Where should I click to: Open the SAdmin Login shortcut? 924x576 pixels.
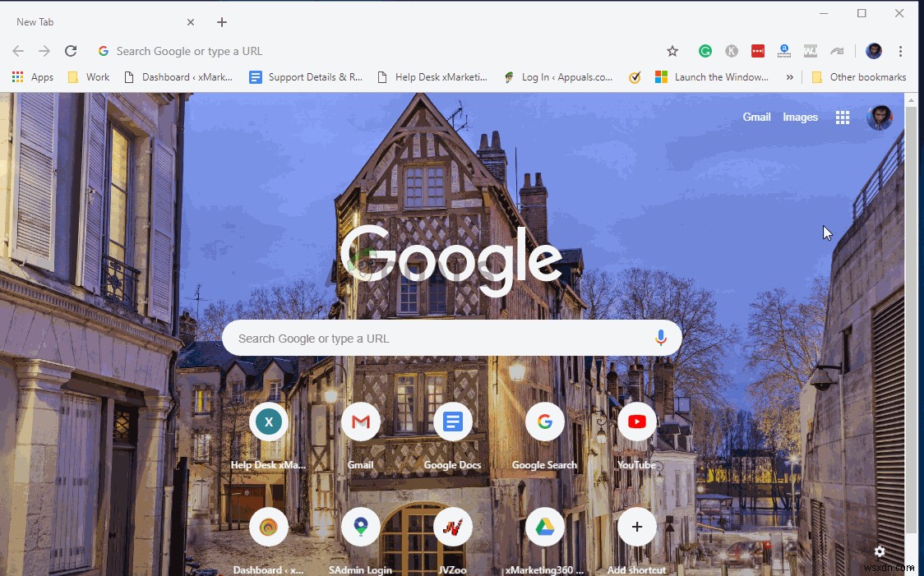pyautogui.click(x=361, y=527)
